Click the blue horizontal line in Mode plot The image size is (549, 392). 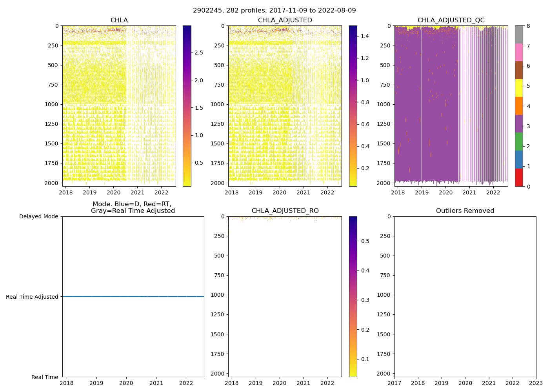click(133, 297)
